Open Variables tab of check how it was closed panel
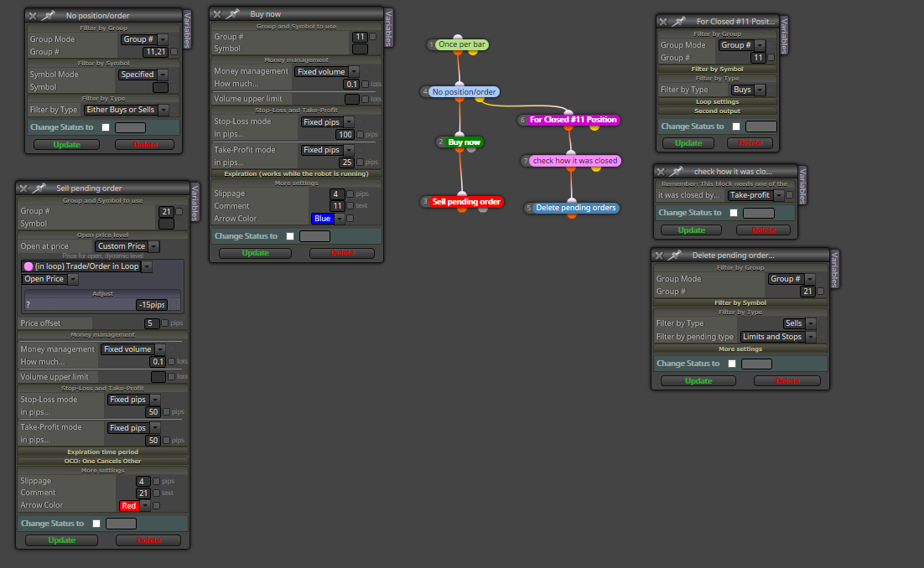Viewport: 924px width, 568px height. click(x=802, y=185)
